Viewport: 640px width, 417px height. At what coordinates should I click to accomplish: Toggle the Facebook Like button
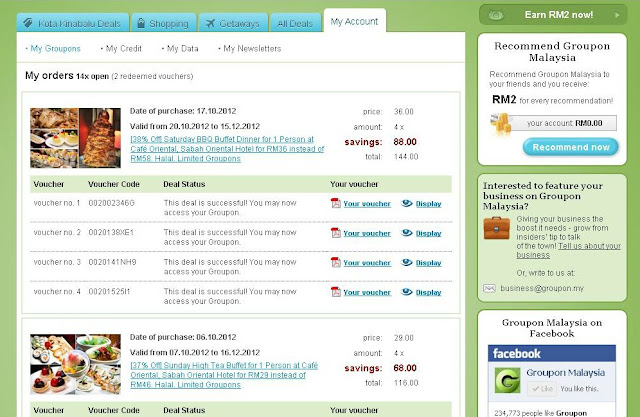coord(542,389)
